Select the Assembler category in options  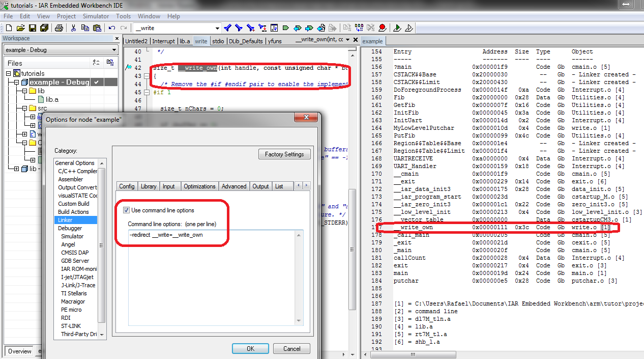(x=70, y=179)
